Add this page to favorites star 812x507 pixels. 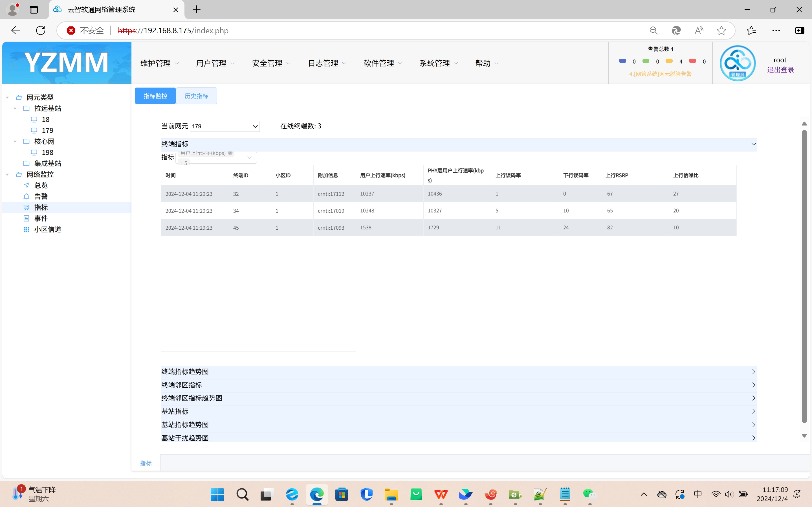(x=721, y=30)
